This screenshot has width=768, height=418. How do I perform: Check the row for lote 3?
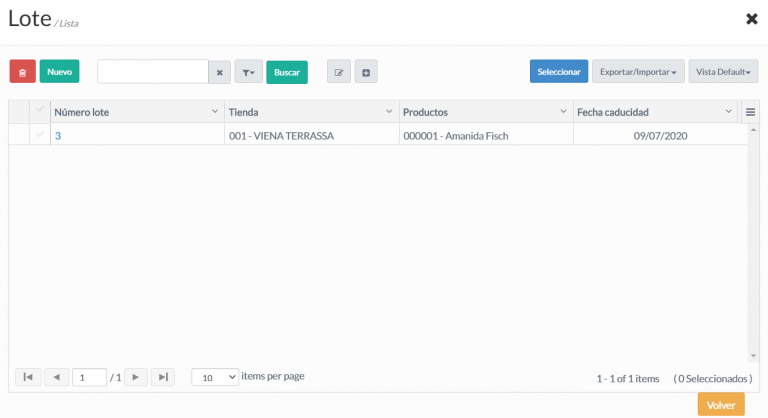coord(40,134)
